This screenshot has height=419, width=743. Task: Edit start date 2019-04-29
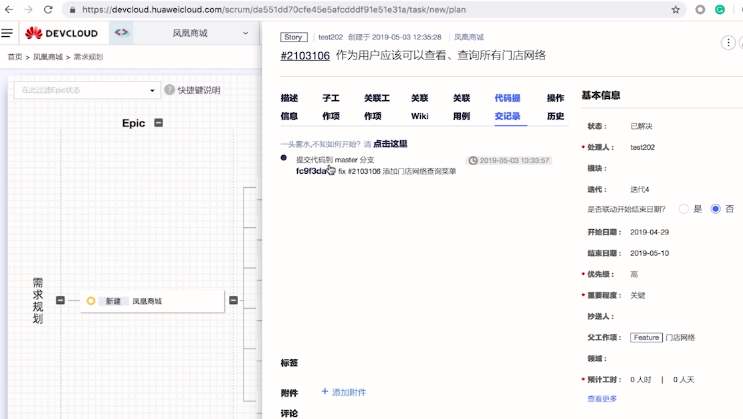(650, 232)
